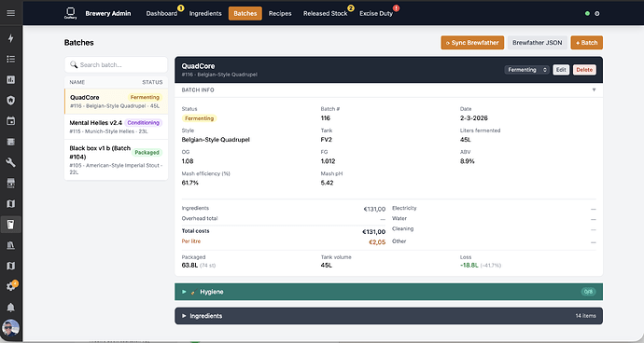The width and height of the screenshot is (644, 343).
Task: Click the date value 2-3-2026
Action: tap(474, 118)
